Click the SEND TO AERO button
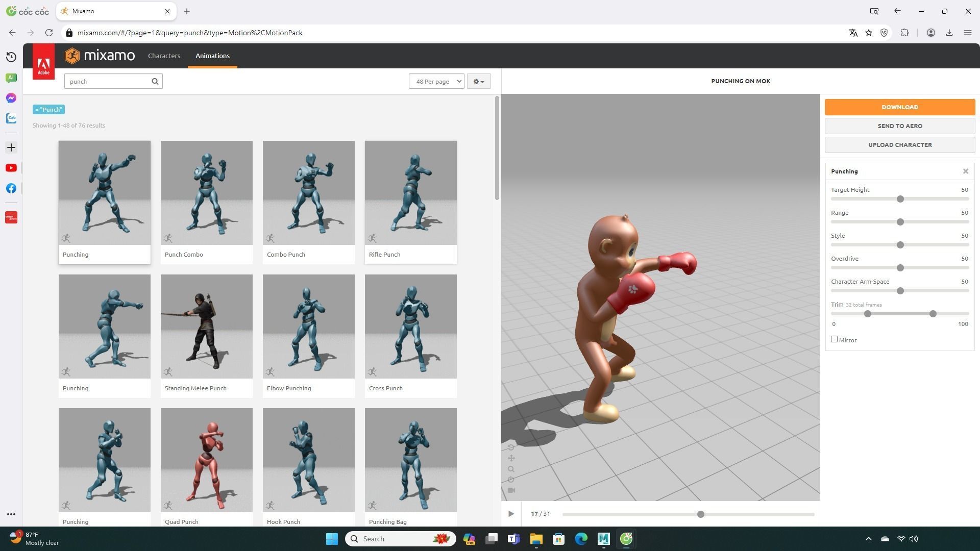The width and height of the screenshot is (980, 551). pos(900,126)
